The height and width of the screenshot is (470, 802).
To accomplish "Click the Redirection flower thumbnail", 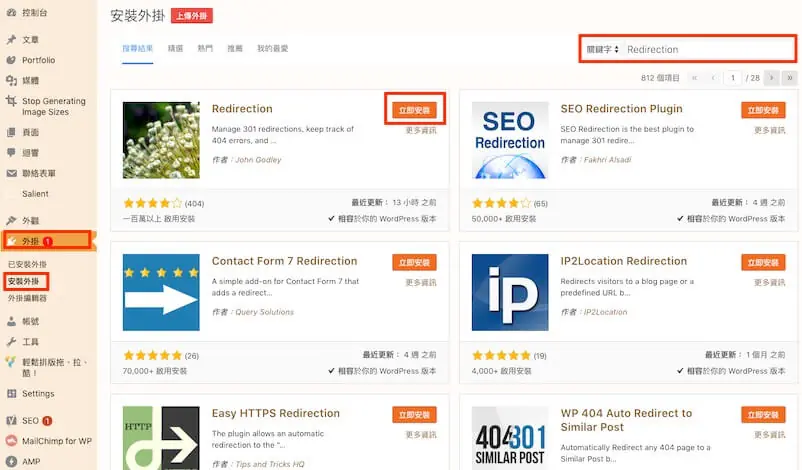I will point(161,140).
